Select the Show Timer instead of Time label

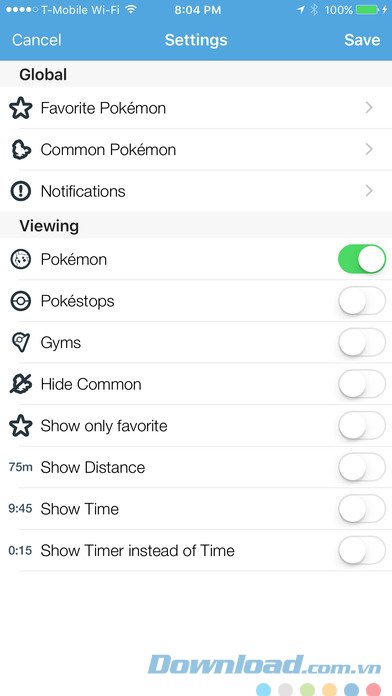137,551
